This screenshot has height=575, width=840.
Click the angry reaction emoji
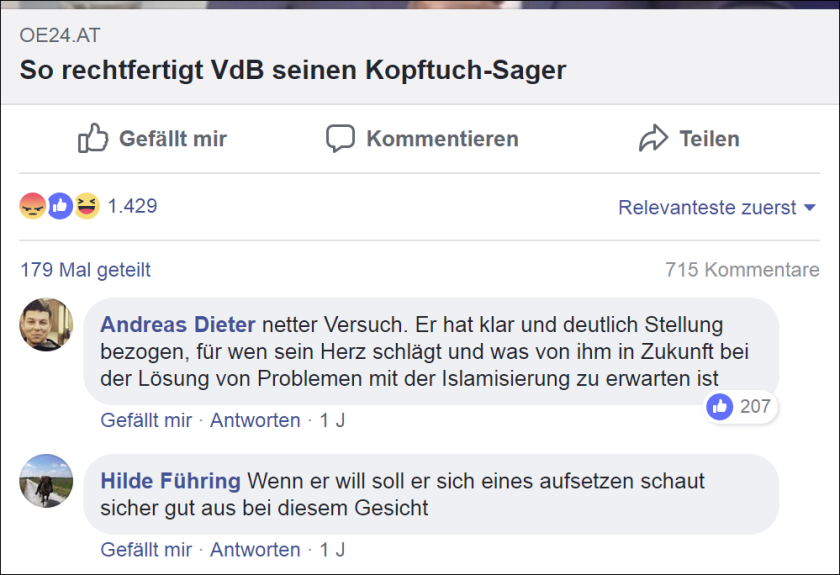coord(32,207)
